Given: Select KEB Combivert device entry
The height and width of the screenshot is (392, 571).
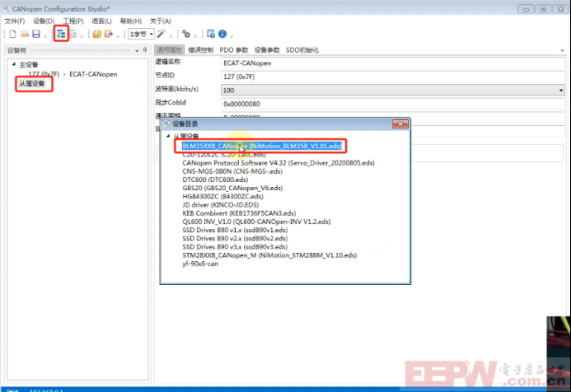Looking at the screenshot, I should point(239,213).
